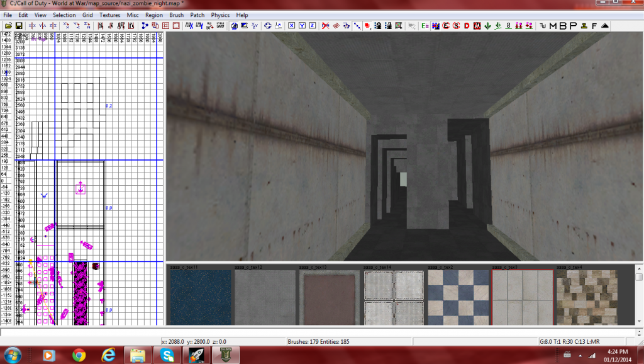Select the aaaa_c_tex14 metal panel texture
644x364 pixels.
394,297
